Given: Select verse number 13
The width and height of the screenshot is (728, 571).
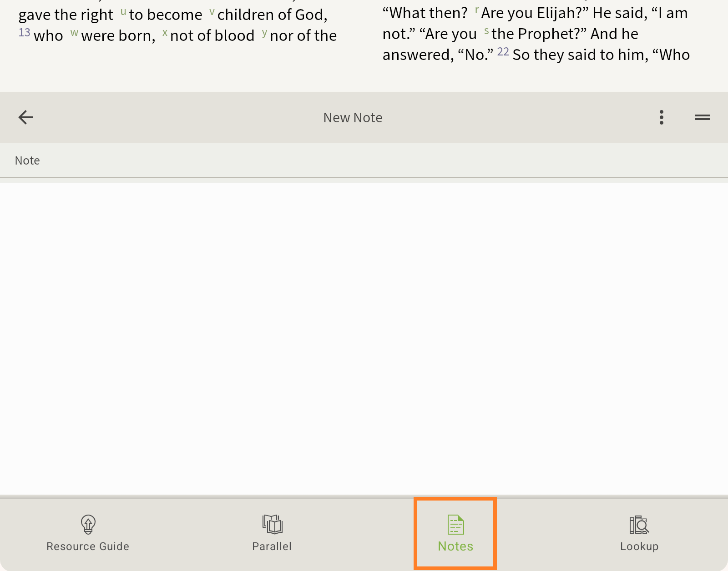Looking at the screenshot, I should pos(24,33).
